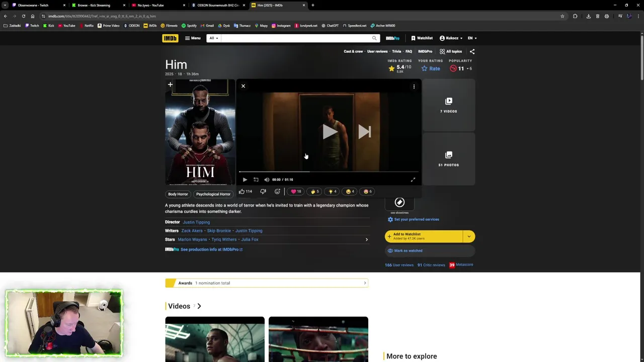
Task: Like the trailer with thumbs up
Action: pyautogui.click(x=245, y=192)
